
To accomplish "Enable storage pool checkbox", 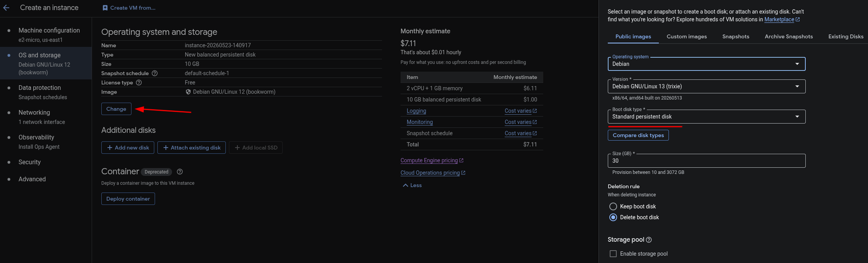I will [x=613, y=254].
